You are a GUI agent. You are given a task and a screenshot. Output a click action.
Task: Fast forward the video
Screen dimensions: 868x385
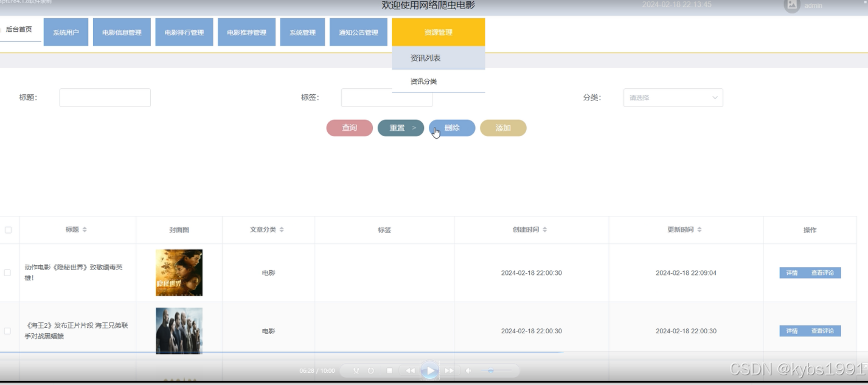[449, 370]
